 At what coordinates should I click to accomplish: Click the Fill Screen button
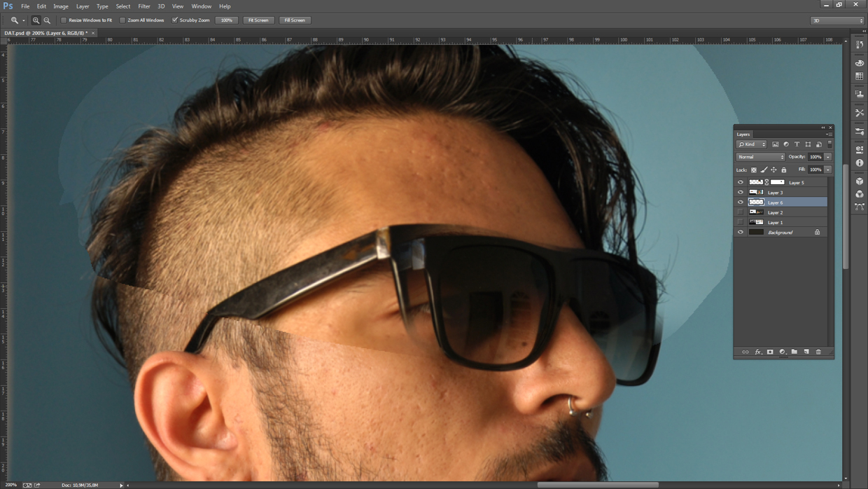pyautogui.click(x=295, y=20)
